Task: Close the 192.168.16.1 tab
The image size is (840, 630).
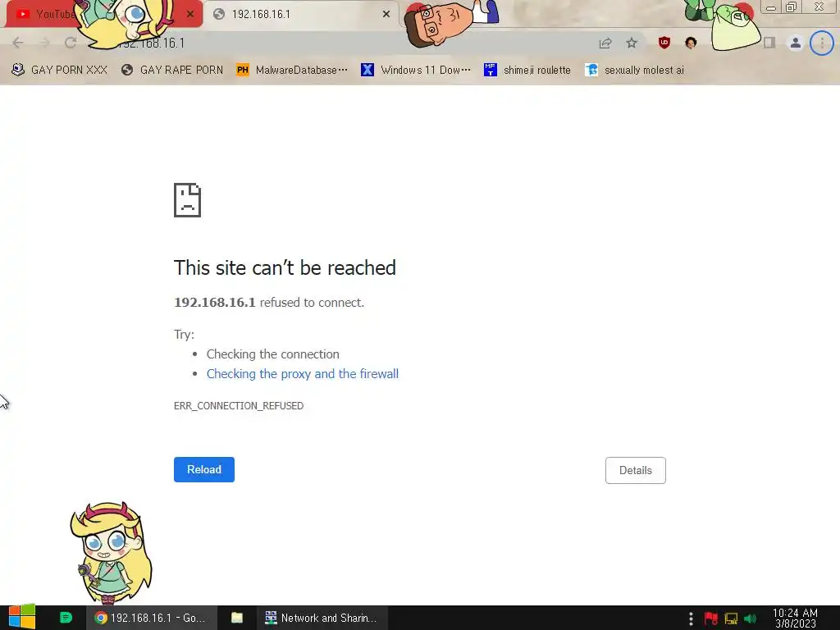Action: 386,14
